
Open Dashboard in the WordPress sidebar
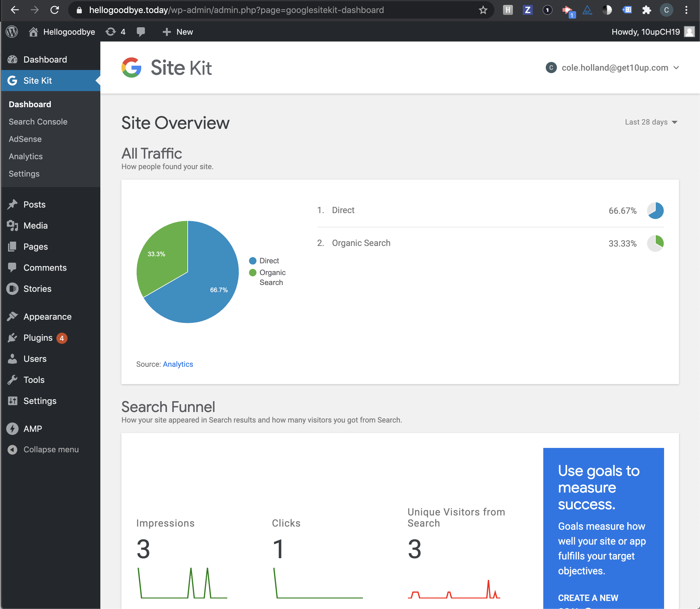click(x=51, y=59)
